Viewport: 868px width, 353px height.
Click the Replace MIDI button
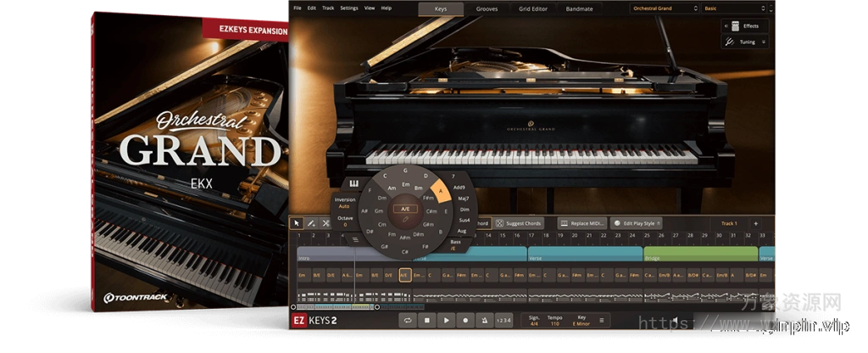[x=582, y=223]
